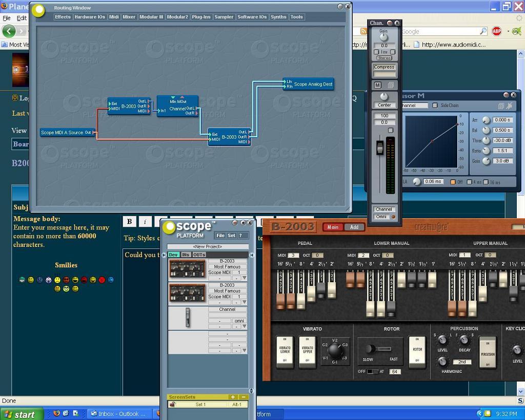Click the browser back arrow button

tap(9, 31)
